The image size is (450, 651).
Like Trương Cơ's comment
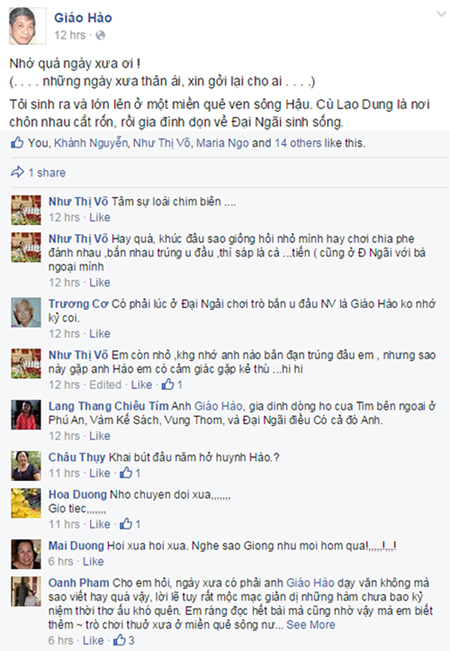[x=100, y=333]
